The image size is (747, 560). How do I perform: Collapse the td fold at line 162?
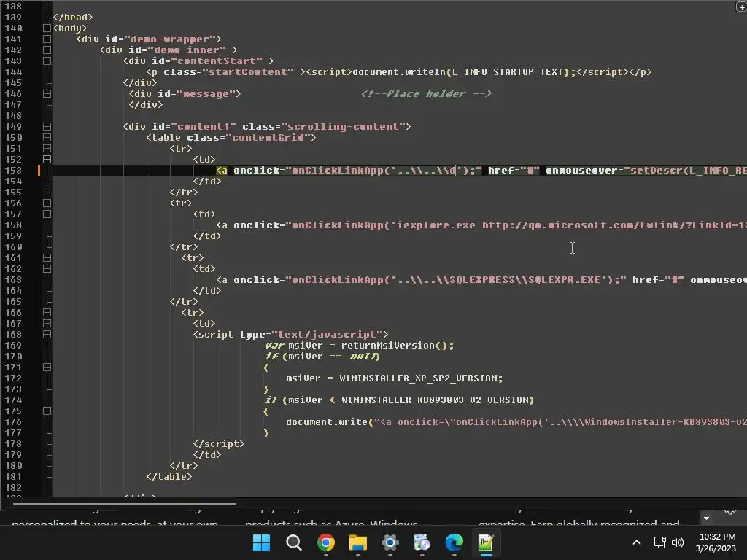point(47,269)
